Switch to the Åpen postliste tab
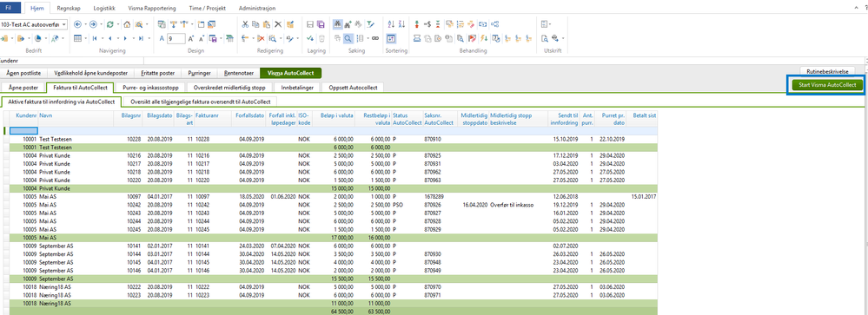Screen dimensions: 868x315 [x=23, y=73]
